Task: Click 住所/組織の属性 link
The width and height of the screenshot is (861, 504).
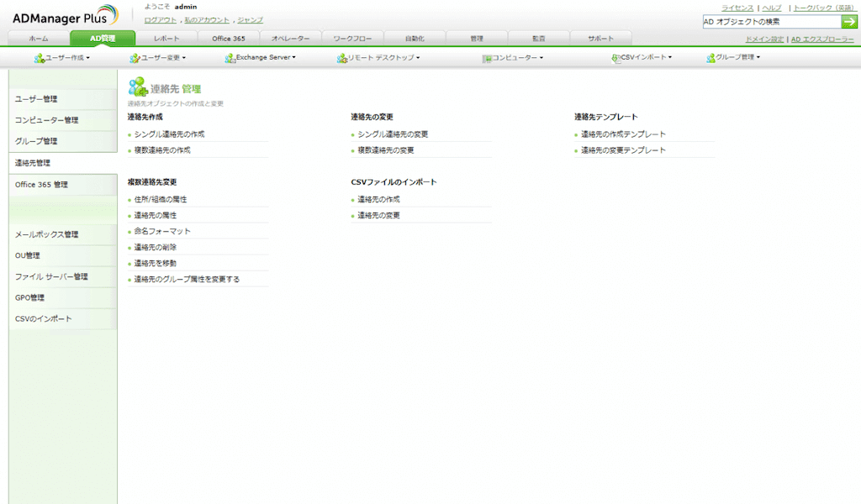Action: click(161, 200)
